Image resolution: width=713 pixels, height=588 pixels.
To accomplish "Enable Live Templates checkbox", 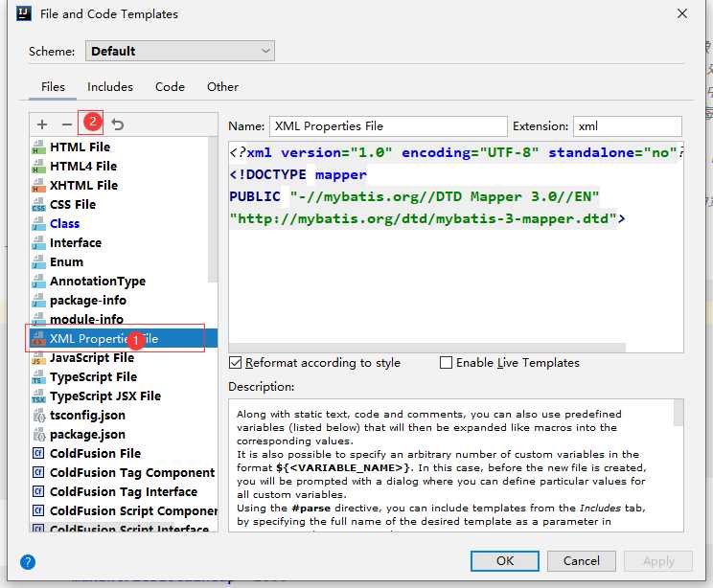I will coord(446,362).
